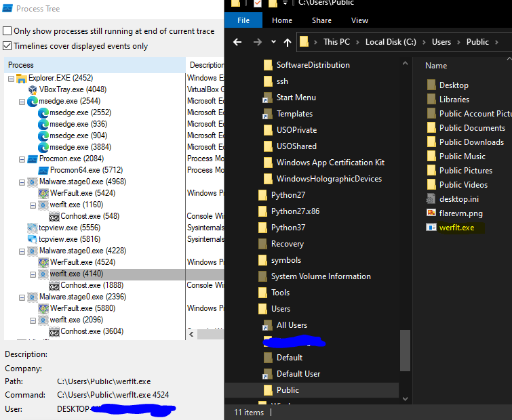Click the Conhost.exe (1888) console icon
This screenshot has height=420, width=512.
pyautogui.click(x=54, y=286)
